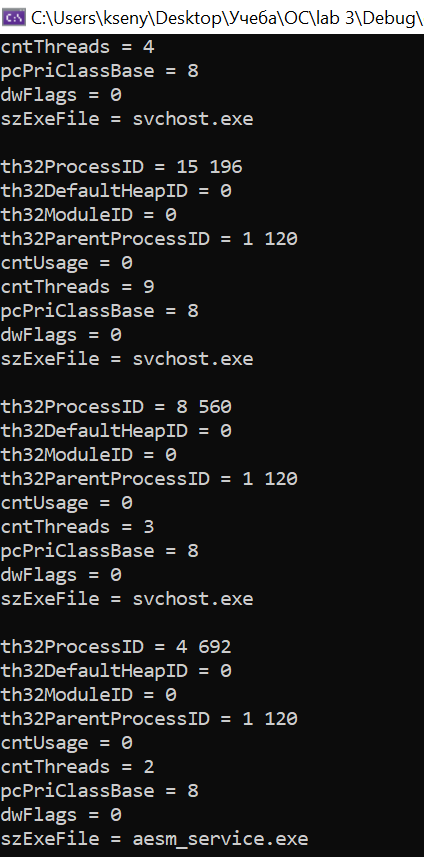
Task: Click the last 'th32ParentProcessID = 1 120' line
Action: [x=149, y=719]
